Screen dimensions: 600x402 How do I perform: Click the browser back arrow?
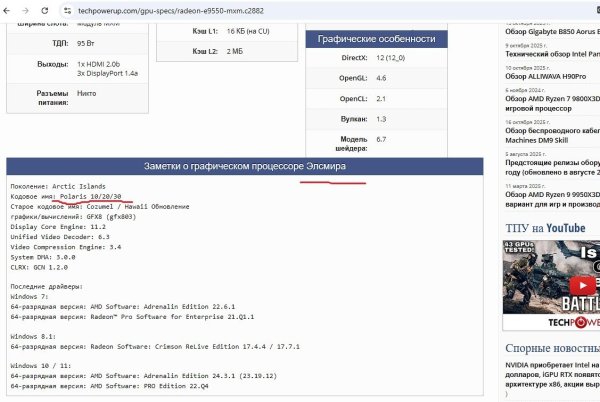pyautogui.click(x=7, y=11)
